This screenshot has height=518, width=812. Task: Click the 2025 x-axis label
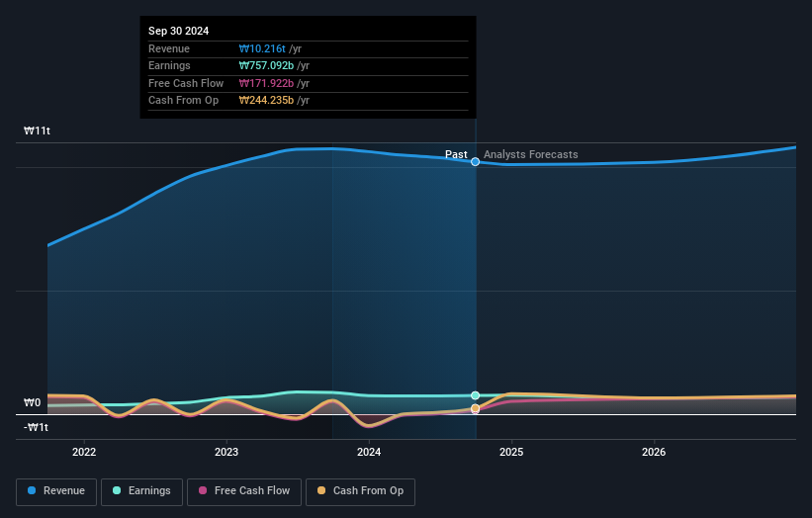point(511,452)
